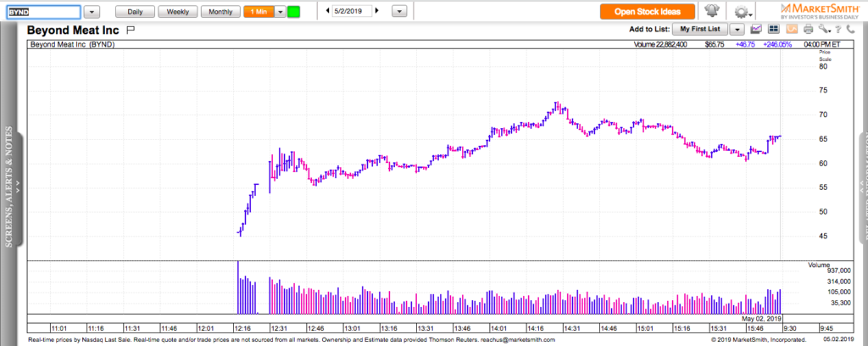
Task: Open the gear settings menu
Action: [743, 12]
